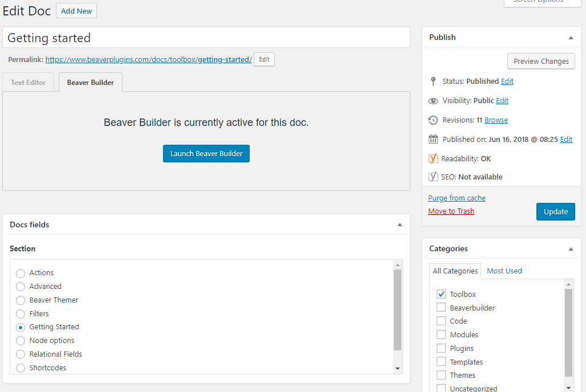Select the Actions section radio button
This screenshot has width=586, height=392.
(x=20, y=272)
